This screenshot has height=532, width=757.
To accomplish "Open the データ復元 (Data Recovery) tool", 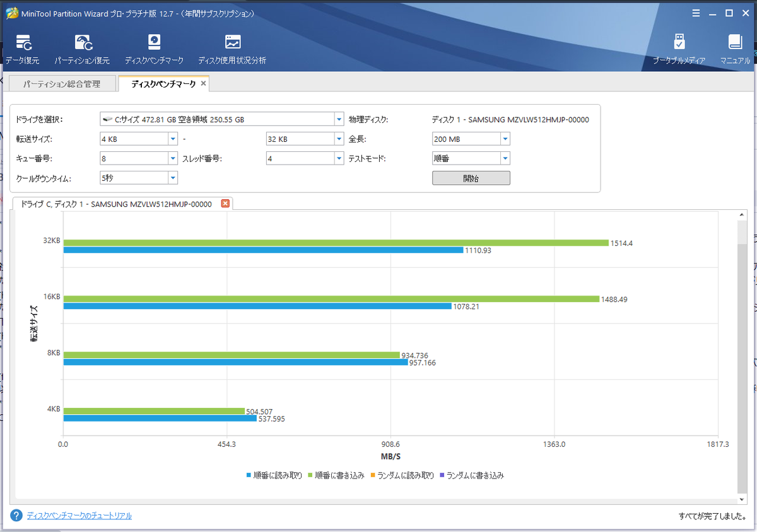I will (23, 50).
